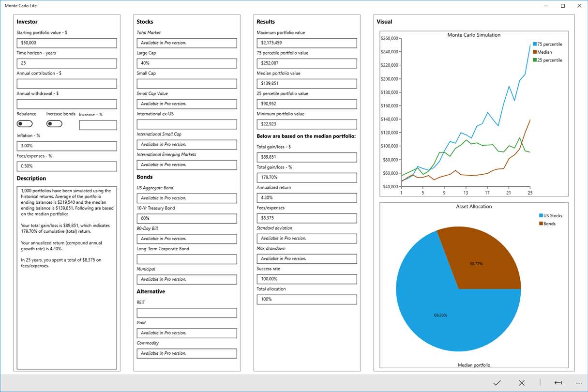Click the Small Cap allocation field

coord(187,84)
